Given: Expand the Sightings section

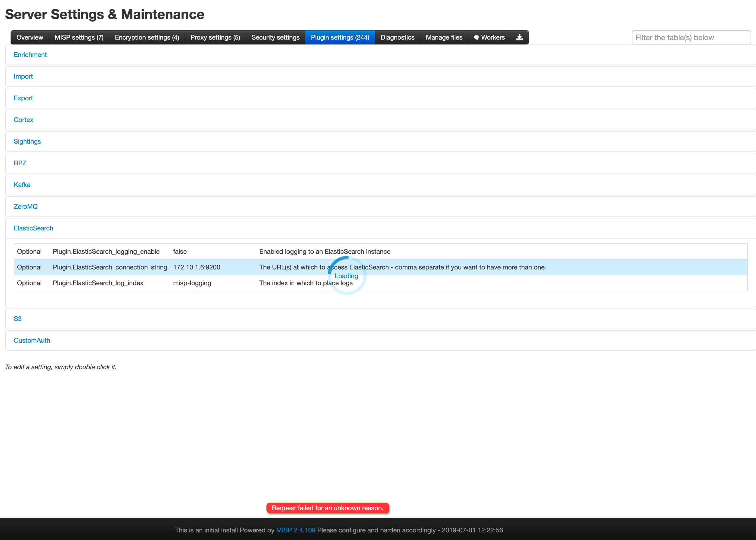Looking at the screenshot, I should coord(27,141).
